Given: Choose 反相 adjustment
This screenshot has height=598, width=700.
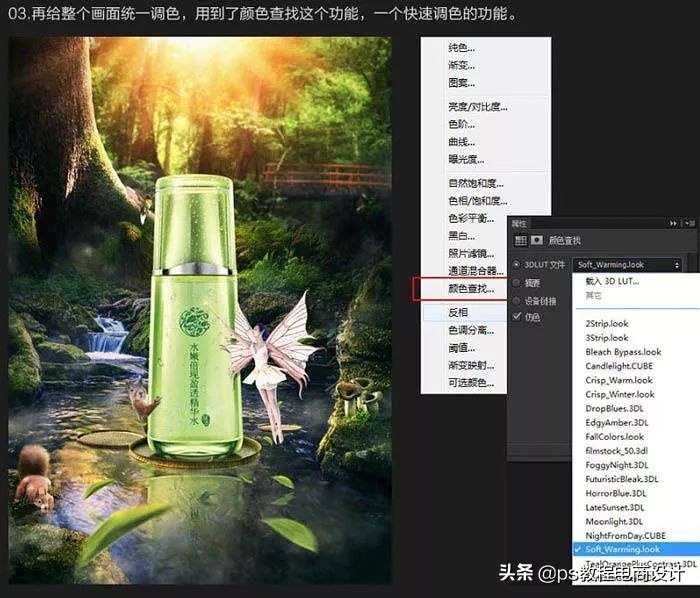Looking at the screenshot, I should [x=458, y=312].
